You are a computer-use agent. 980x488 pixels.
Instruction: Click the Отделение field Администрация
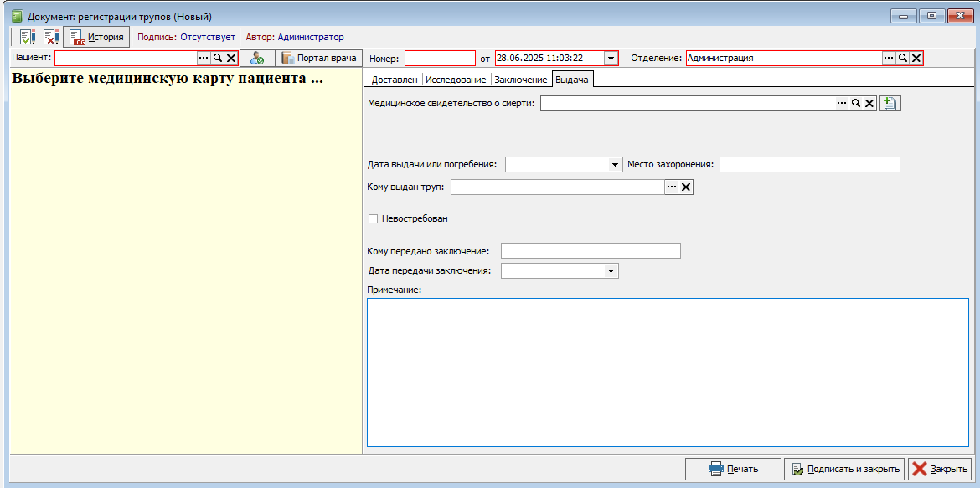click(x=784, y=58)
